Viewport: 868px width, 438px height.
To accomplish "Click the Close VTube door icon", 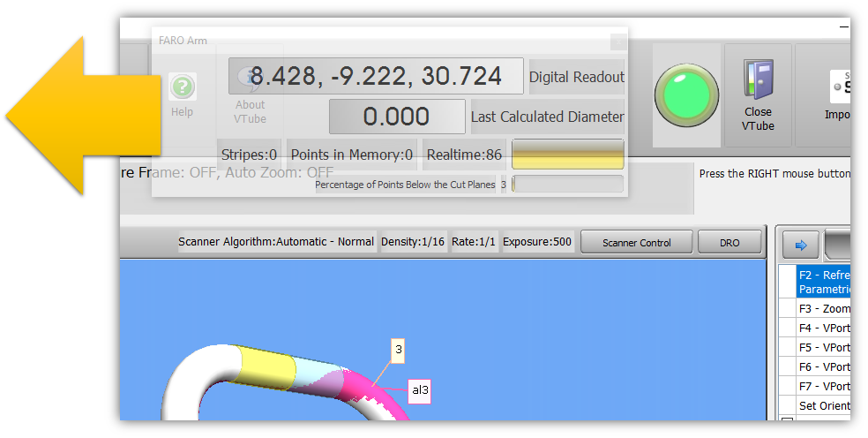I will [758, 83].
